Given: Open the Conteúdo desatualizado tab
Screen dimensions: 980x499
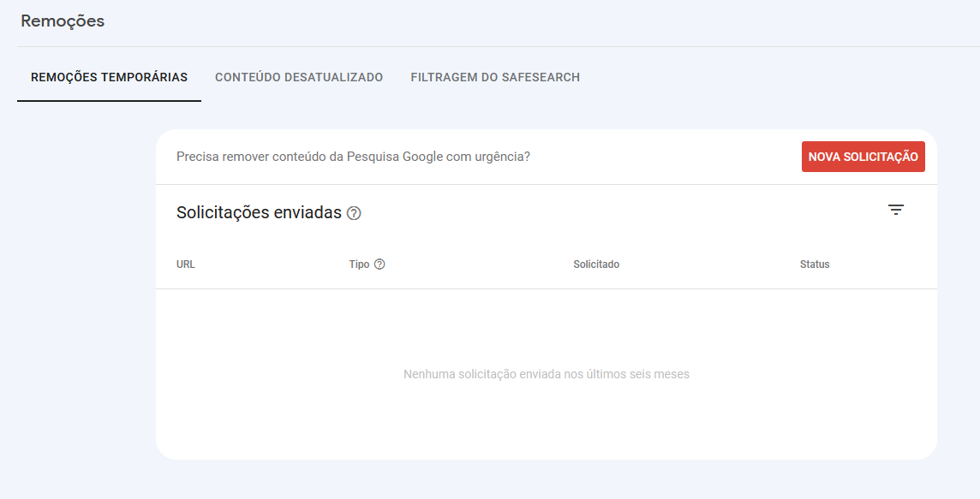Looking at the screenshot, I should point(299,77).
